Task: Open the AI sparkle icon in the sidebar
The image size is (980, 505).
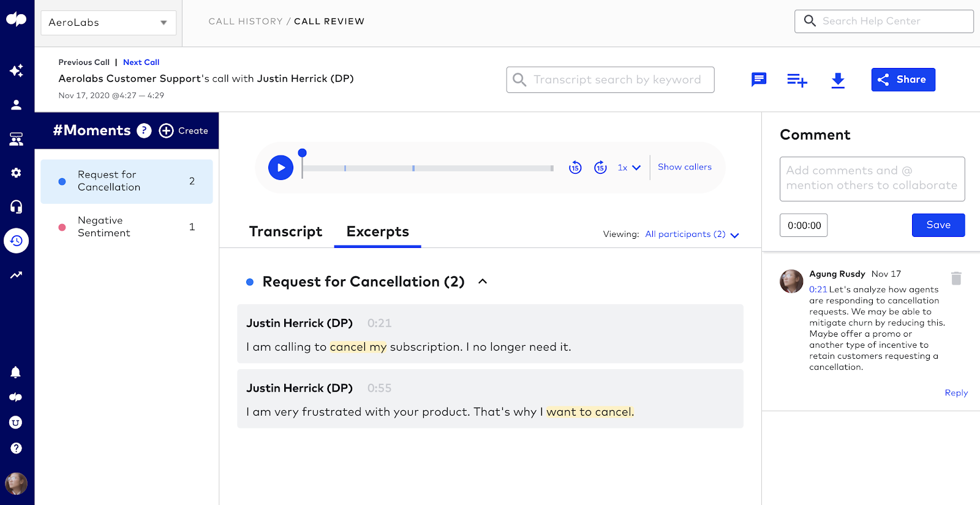Action: tap(17, 70)
